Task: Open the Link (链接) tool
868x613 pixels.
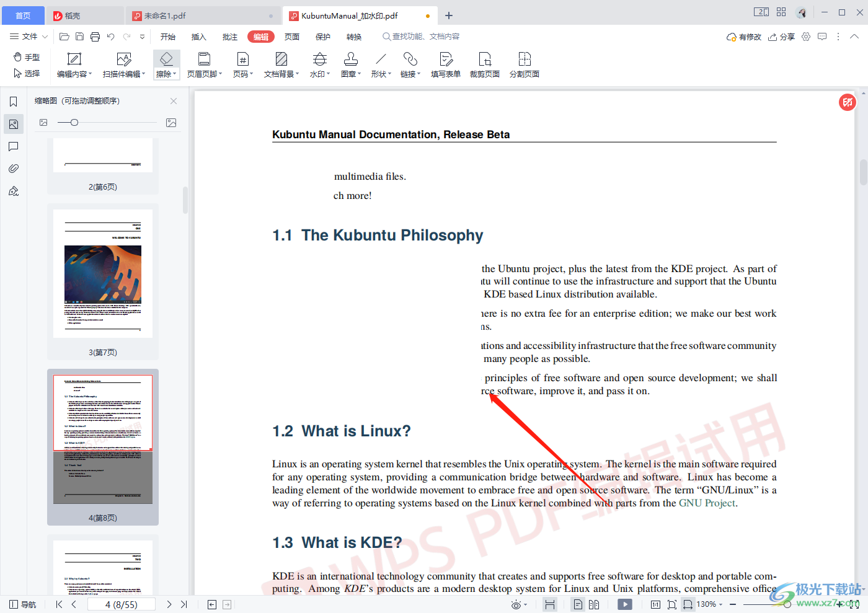Action: pos(410,65)
